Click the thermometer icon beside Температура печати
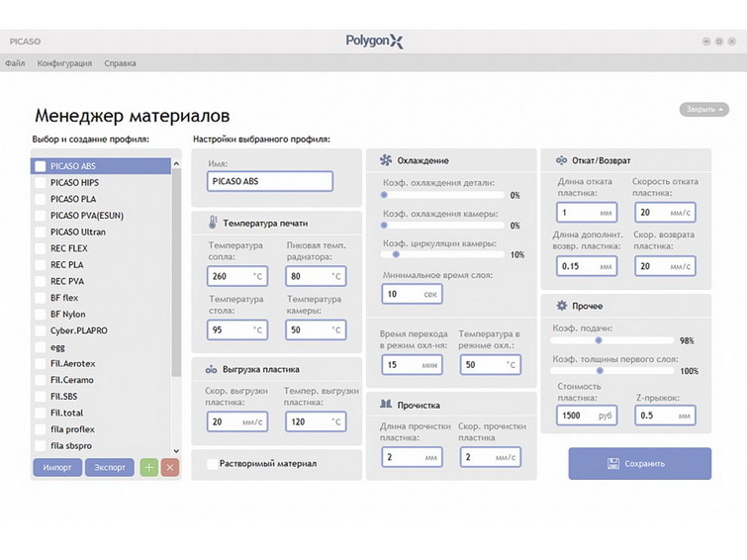Image resolution: width=747 pixels, height=560 pixels. 213,223
